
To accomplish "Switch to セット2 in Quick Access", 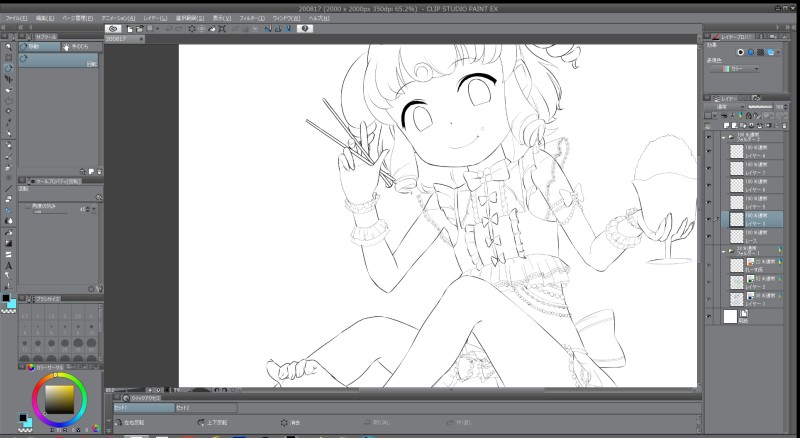I will 206,408.
